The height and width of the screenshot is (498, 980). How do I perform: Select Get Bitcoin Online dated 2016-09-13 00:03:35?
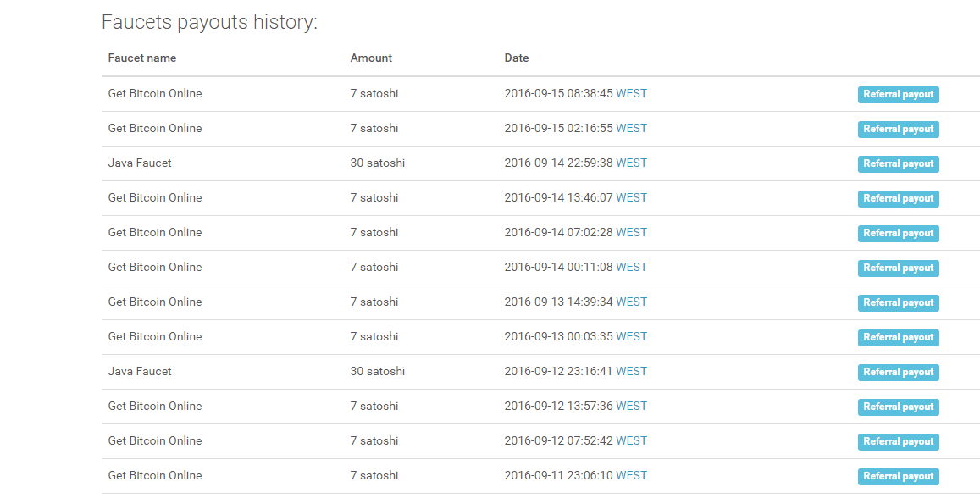tap(154, 336)
